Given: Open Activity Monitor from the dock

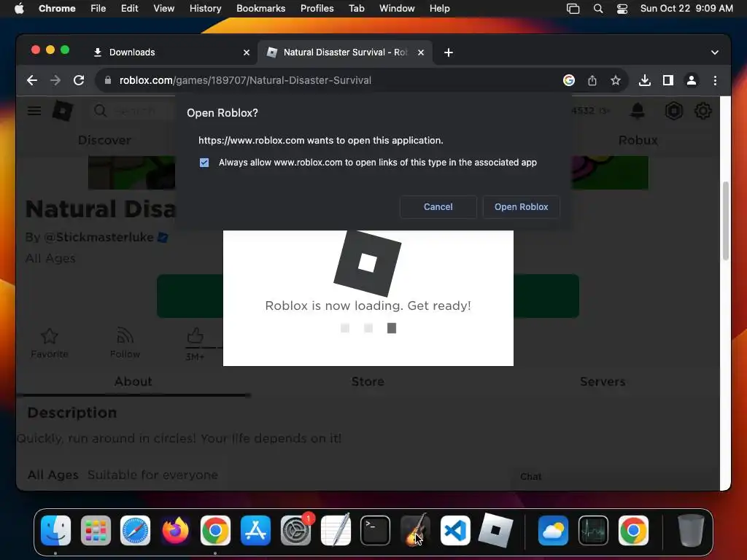Looking at the screenshot, I should (x=593, y=531).
